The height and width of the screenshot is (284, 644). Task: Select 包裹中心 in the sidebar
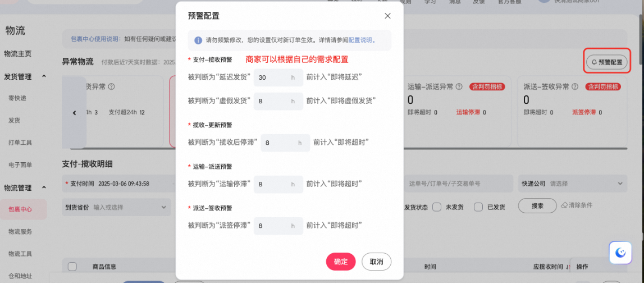24,209
